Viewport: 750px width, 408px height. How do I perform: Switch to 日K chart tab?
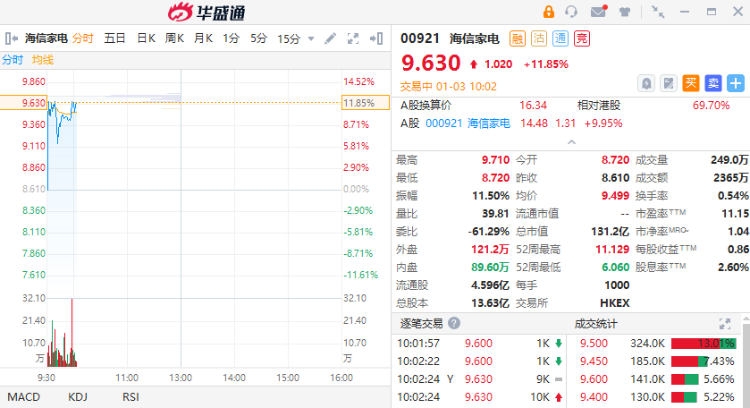pos(146,38)
